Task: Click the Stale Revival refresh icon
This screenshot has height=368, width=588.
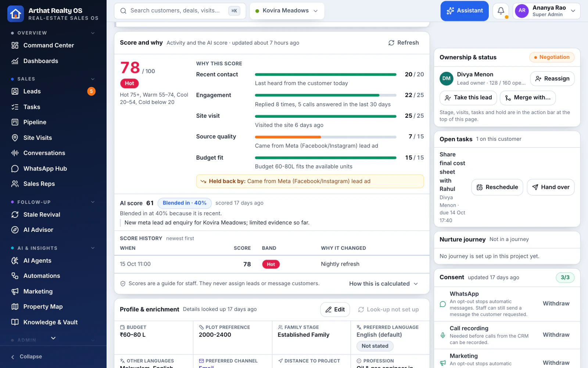Action: (15, 215)
